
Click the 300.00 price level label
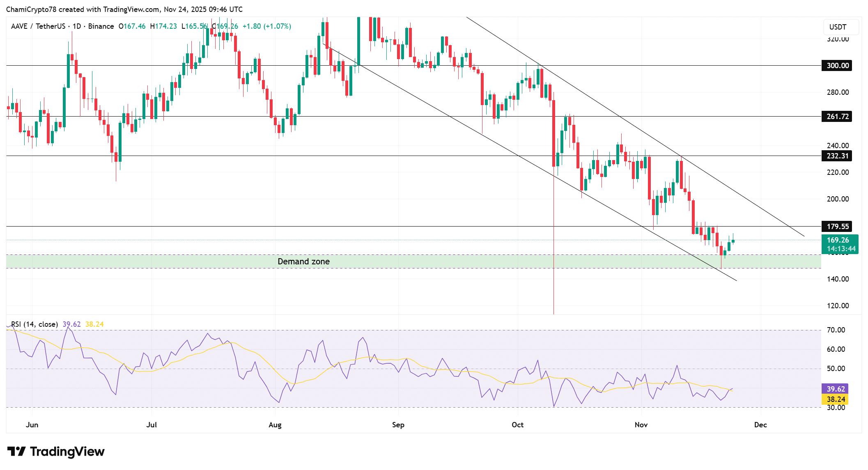836,66
